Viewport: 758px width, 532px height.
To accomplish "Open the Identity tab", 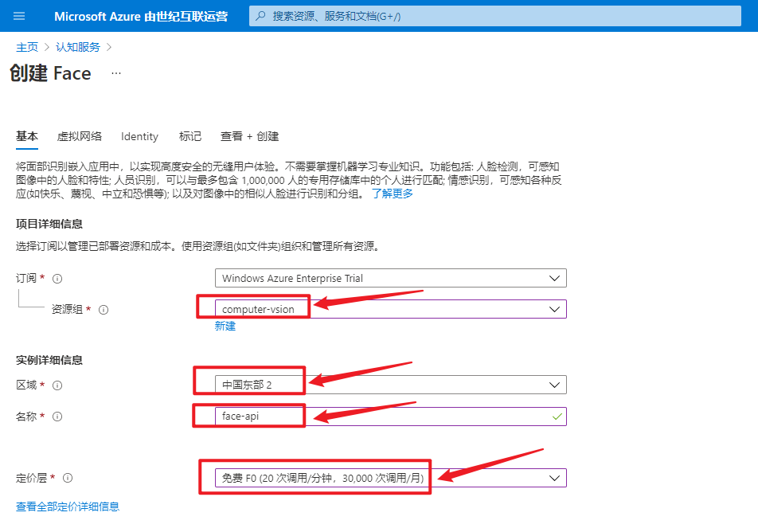I will [x=139, y=136].
